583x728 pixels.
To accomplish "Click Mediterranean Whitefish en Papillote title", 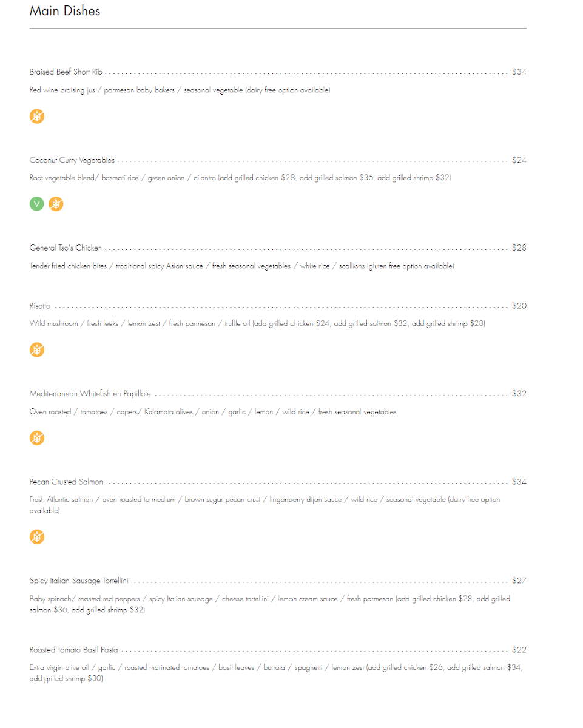I will [x=90, y=394].
